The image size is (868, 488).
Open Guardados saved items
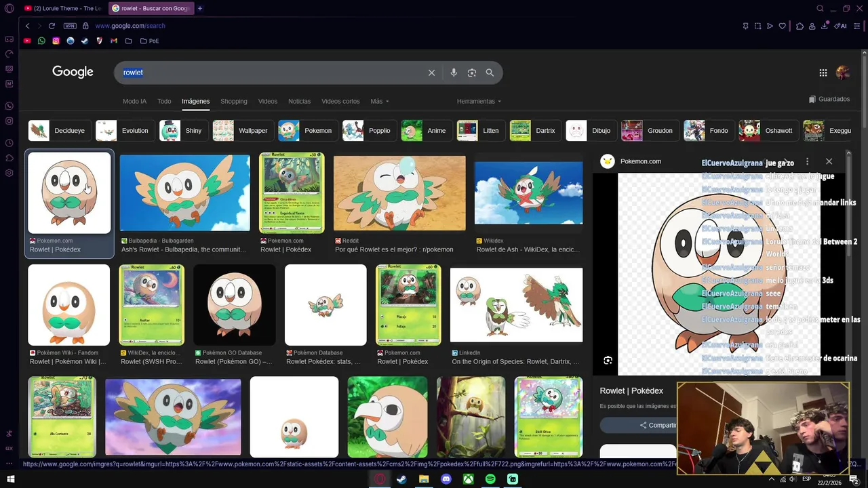click(829, 99)
